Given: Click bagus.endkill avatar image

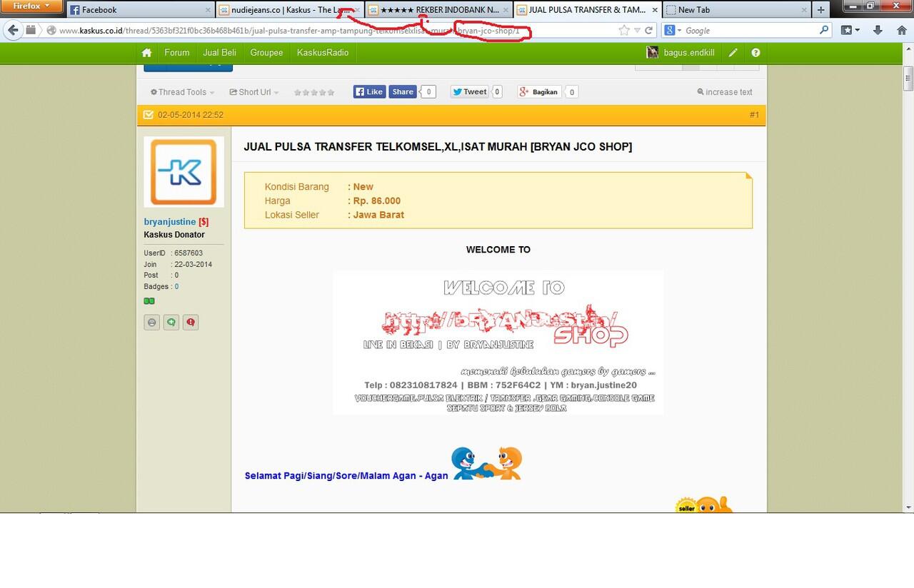Looking at the screenshot, I should coord(652,53).
